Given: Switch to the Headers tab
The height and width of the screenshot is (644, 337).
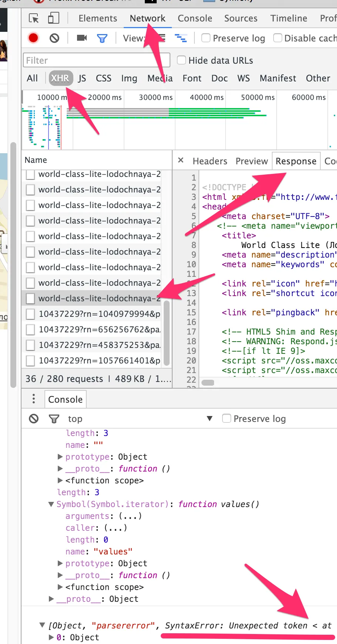Looking at the screenshot, I should [x=210, y=161].
